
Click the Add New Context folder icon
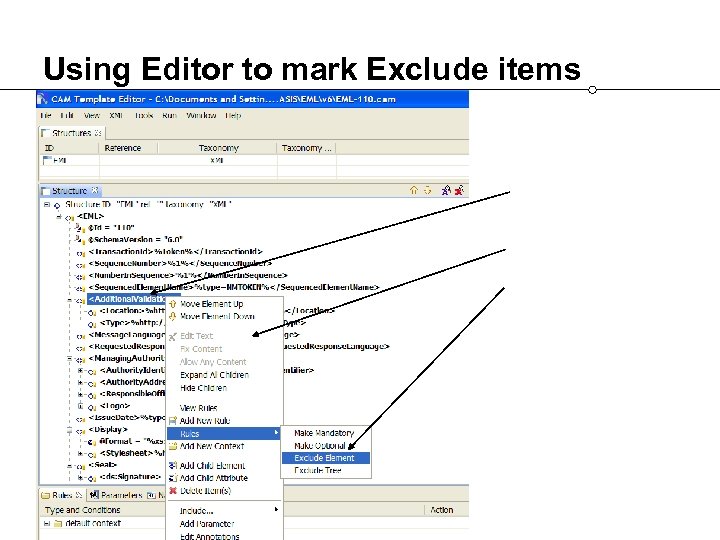(x=173, y=446)
